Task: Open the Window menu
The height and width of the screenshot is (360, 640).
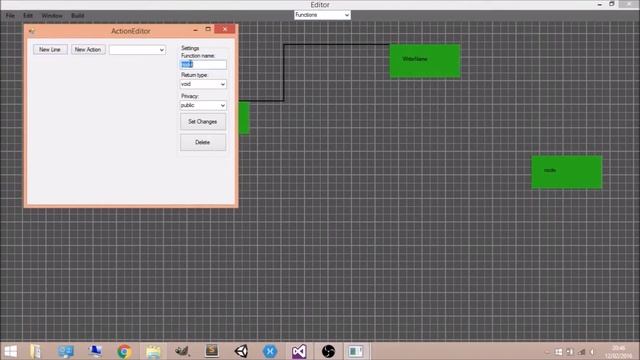Action: coord(52,16)
